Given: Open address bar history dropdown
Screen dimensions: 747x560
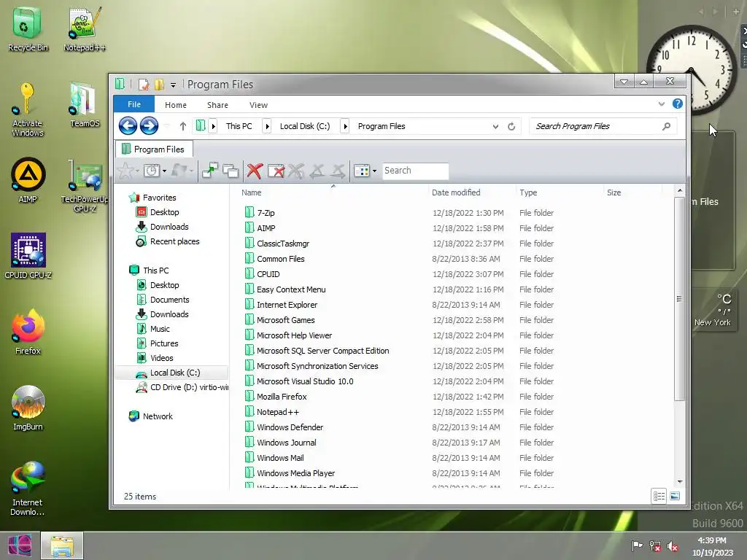Looking at the screenshot, I should 495,126.
